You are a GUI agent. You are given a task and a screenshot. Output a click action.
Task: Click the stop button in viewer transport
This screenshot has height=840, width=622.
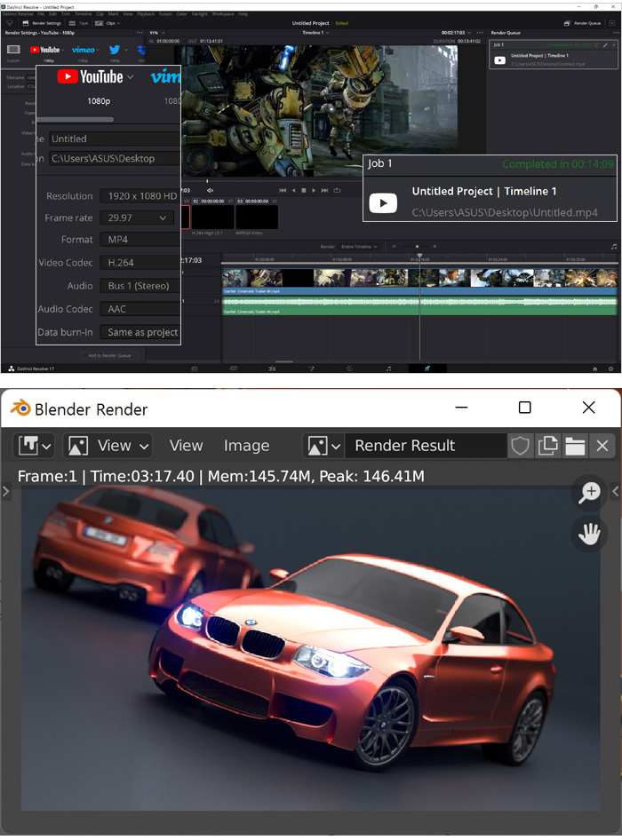pyautogui.click(x=304, y=190)
